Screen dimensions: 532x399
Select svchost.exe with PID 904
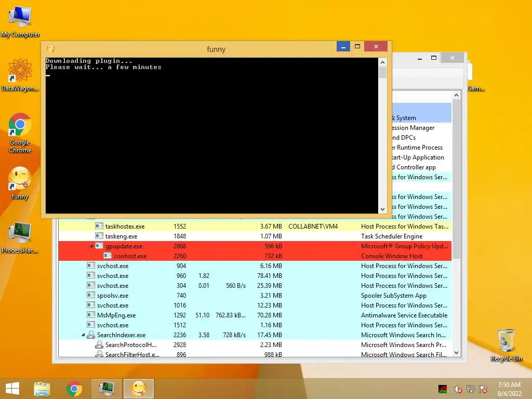pyautogui.click(x=255, y=265)
